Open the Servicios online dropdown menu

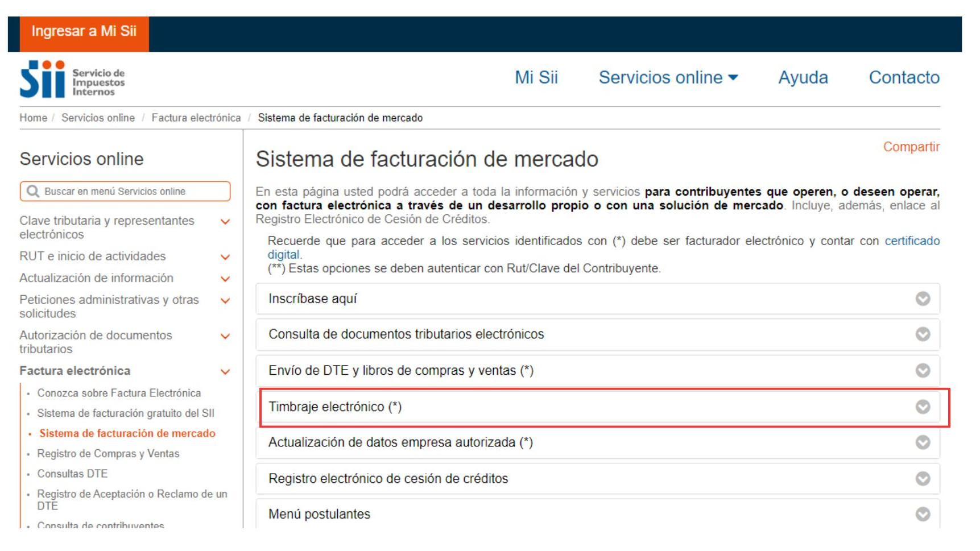point(668,77)
